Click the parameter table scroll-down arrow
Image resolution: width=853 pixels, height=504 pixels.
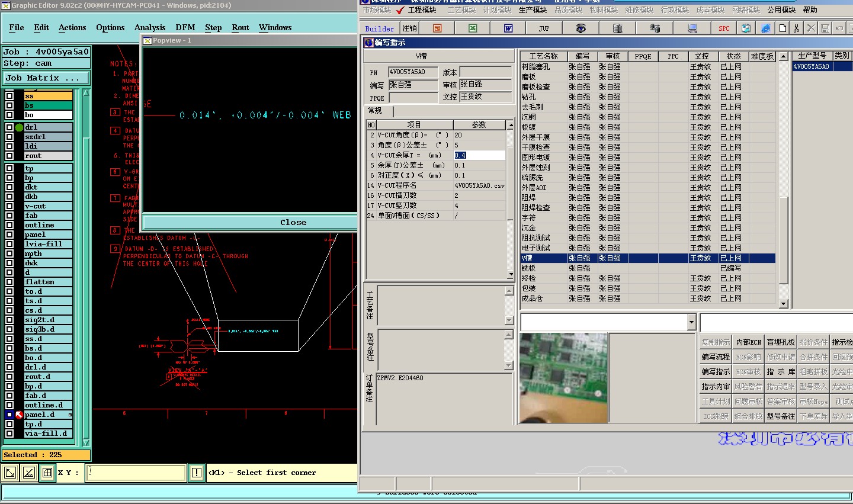pos(511,275)
